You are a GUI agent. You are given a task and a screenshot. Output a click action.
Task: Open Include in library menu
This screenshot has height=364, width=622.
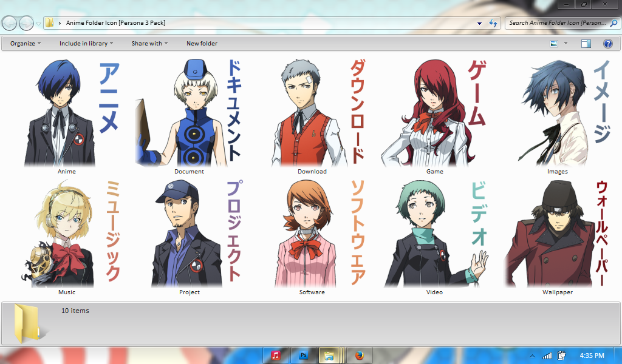point(86,44)
